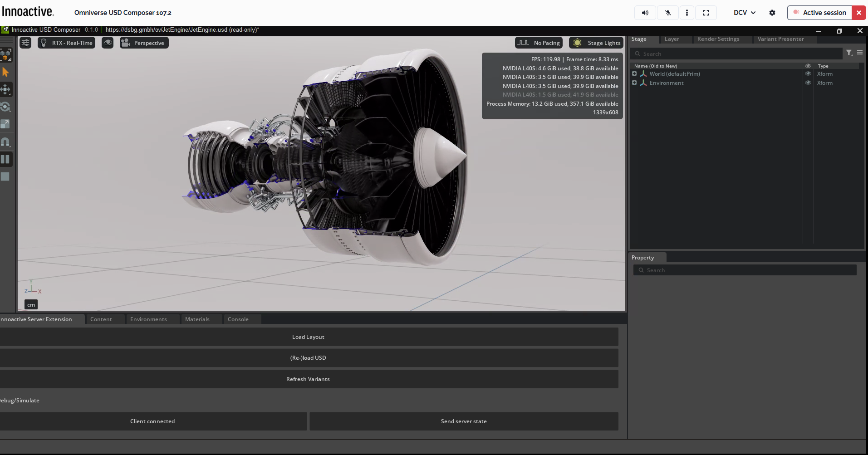Viewport: 868px width, 455px height.
Task: Expand the World (defaultPrim) tree item
Action: click(x=634, y=73)
